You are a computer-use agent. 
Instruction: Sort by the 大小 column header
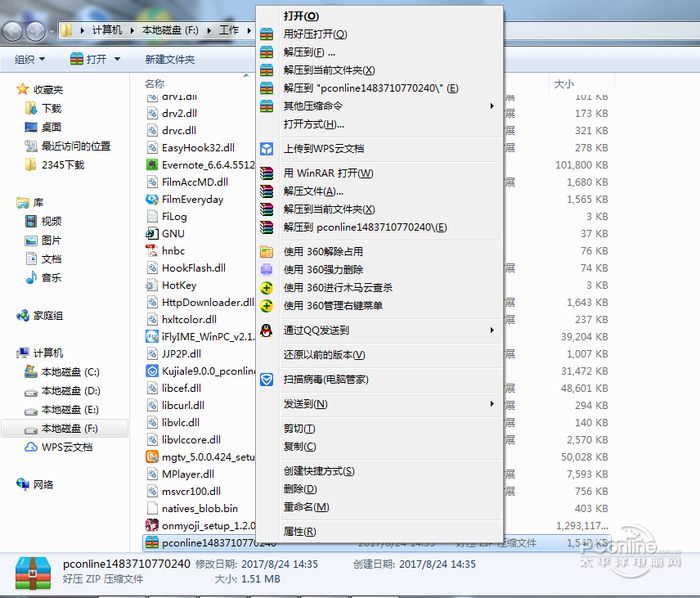564,83
